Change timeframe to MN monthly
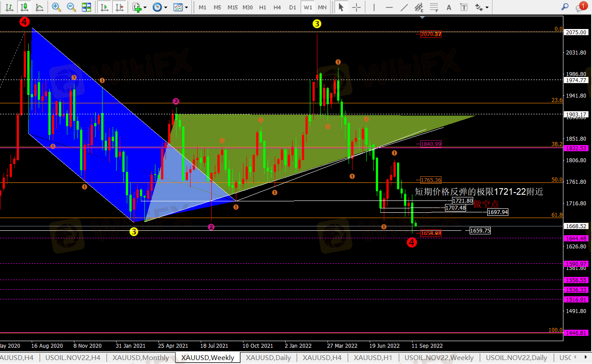Screen dimensions: 592x364 point(322,7)
